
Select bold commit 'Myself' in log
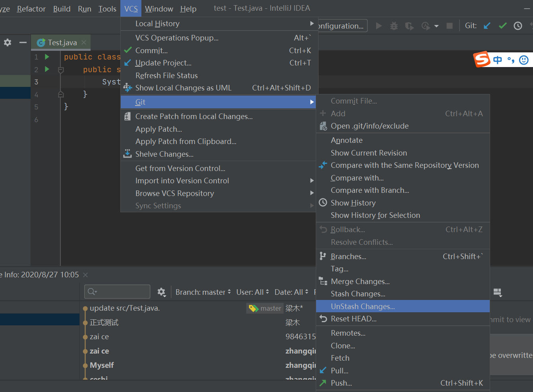pyautogui.click(x=102, y=365)
